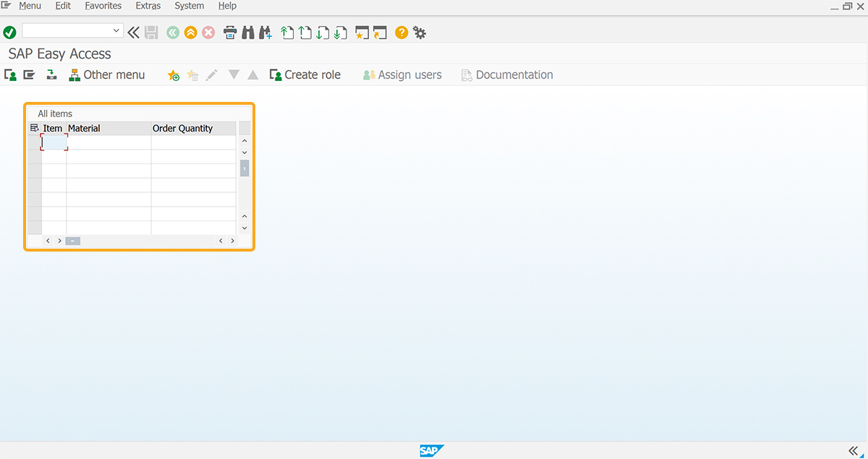Image resolution: width=868 pixels, height=459 pixels.
Task: Click the SAP Menu icon
Action: (29, 74)
